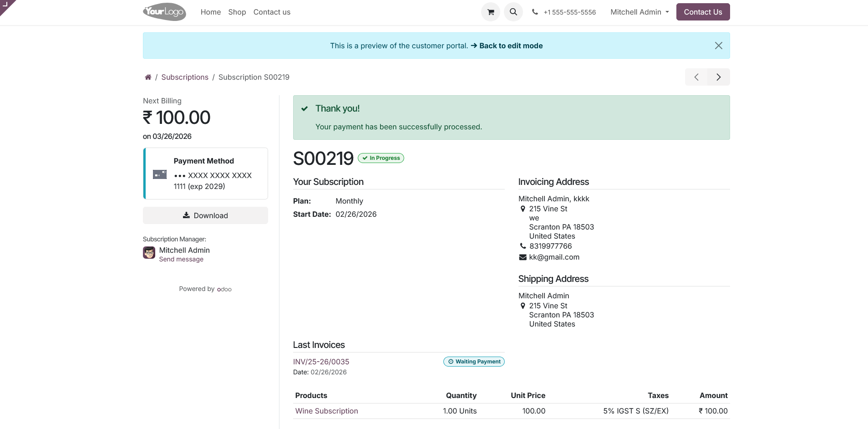Click phone number +1 555-555-5556
This screenshot has height=429, width=868.
point(569,12)
